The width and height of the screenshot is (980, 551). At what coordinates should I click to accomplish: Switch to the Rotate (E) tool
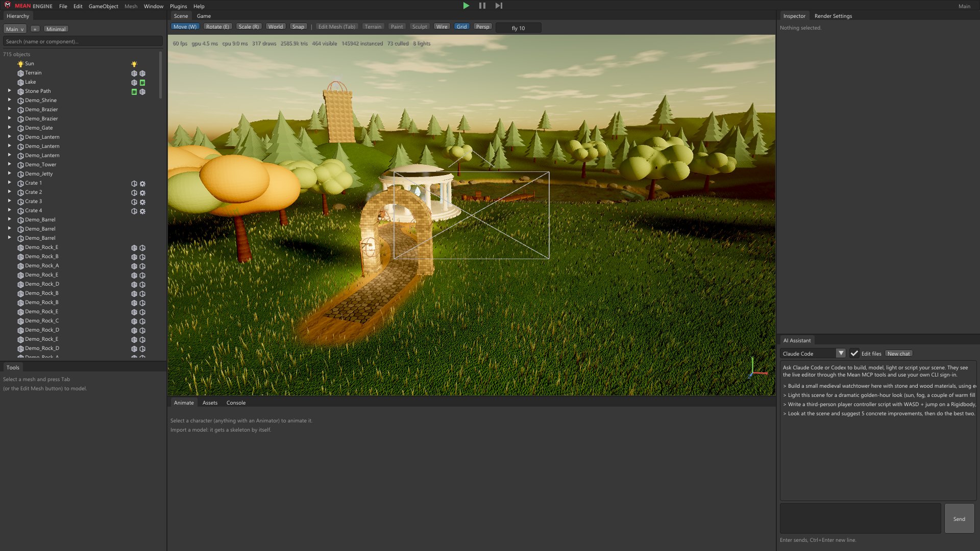click(x=217, y=27)
